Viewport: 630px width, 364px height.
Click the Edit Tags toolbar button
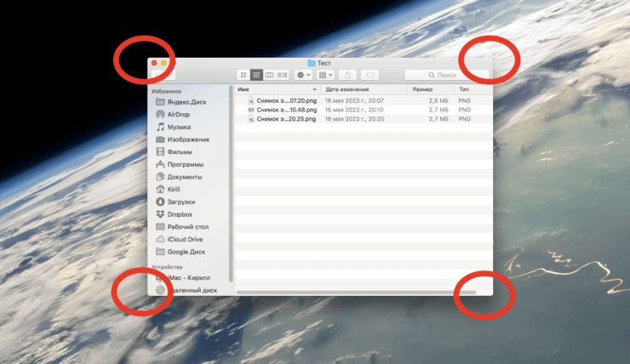tap(369, 75)
